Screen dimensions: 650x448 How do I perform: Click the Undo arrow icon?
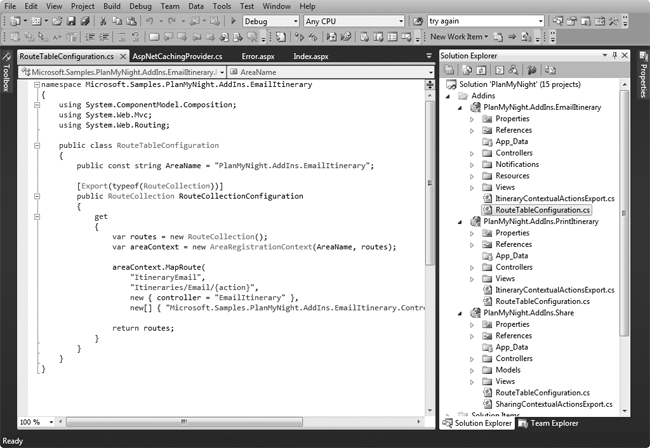coord(150,21)
